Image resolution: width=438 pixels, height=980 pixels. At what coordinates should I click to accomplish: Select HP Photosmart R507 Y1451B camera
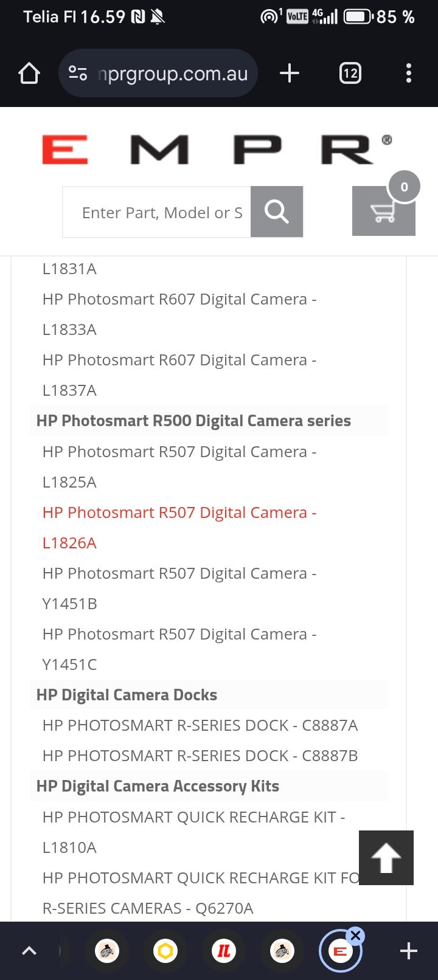[x=179, y=574]
